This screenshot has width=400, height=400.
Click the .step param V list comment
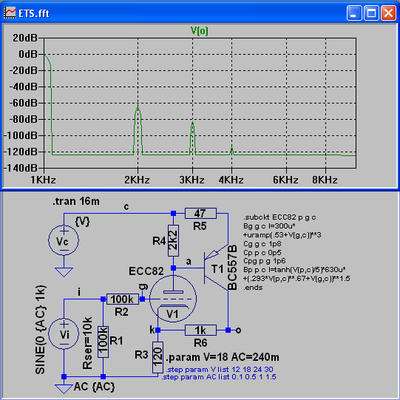pyautogui.click(x=220, y=370)
